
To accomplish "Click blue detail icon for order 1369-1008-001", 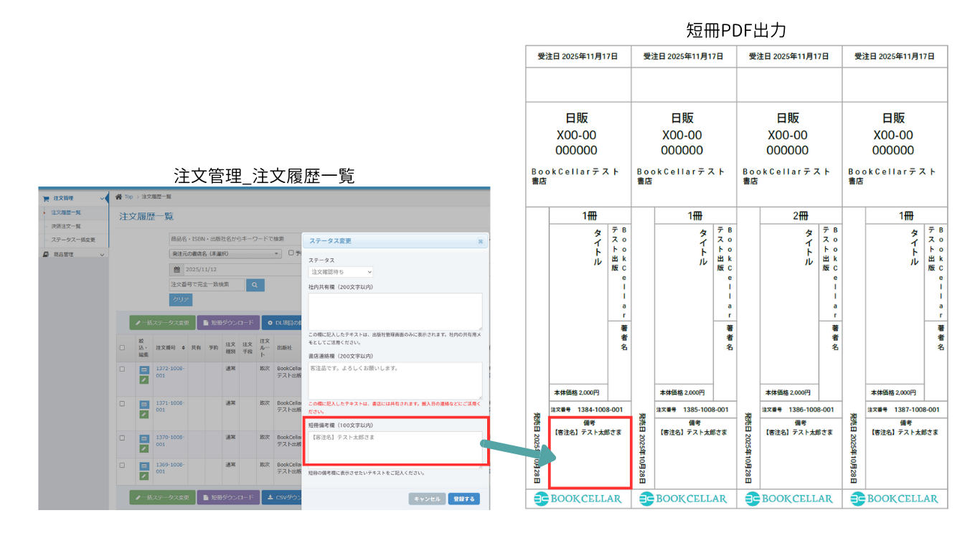I will pyautogui.click(x=143, y=466).
